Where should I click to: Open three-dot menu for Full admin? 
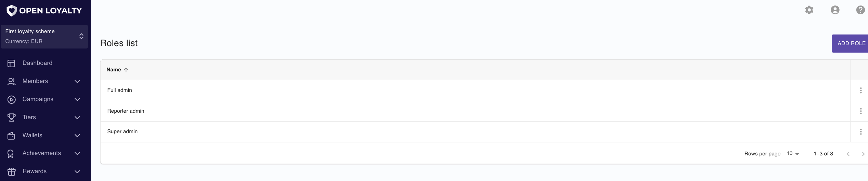pyautogui.click(x=861, y=90)
